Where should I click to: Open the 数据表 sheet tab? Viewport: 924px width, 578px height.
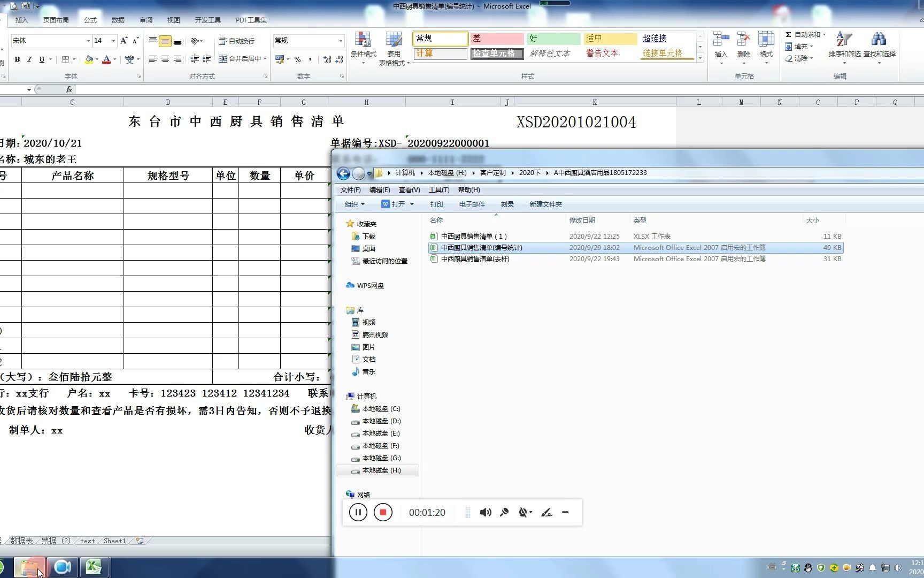coord(21,541)
